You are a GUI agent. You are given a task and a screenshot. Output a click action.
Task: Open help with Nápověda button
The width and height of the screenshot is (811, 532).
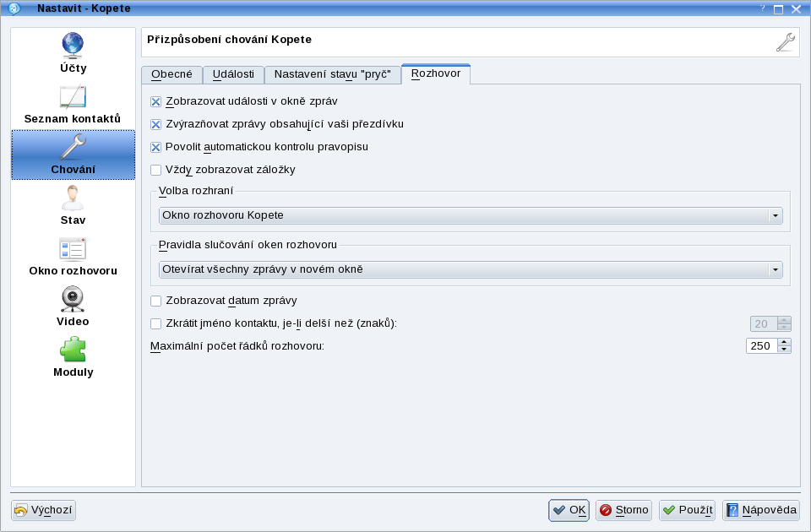tap(761, 510)
